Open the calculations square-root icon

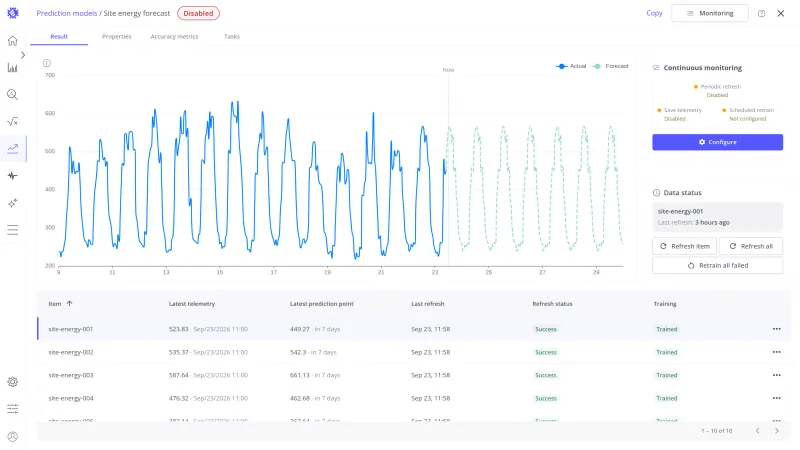coord(13,121)
